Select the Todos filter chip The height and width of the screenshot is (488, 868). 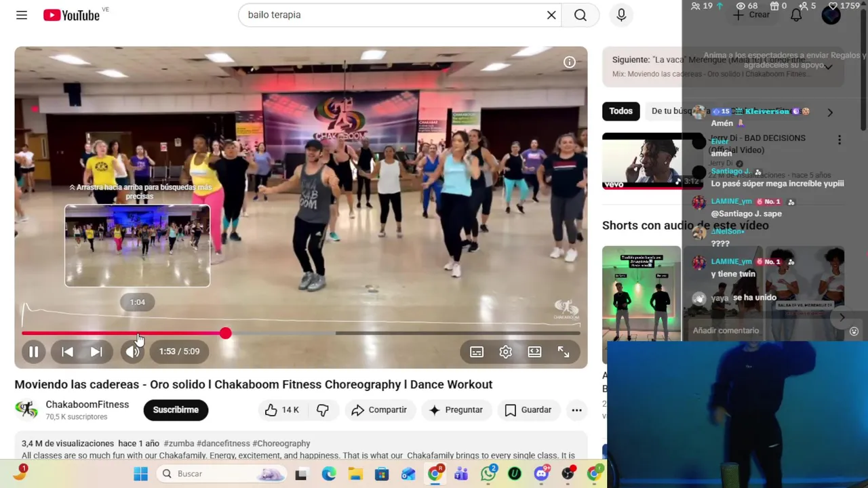click(620, 111)
